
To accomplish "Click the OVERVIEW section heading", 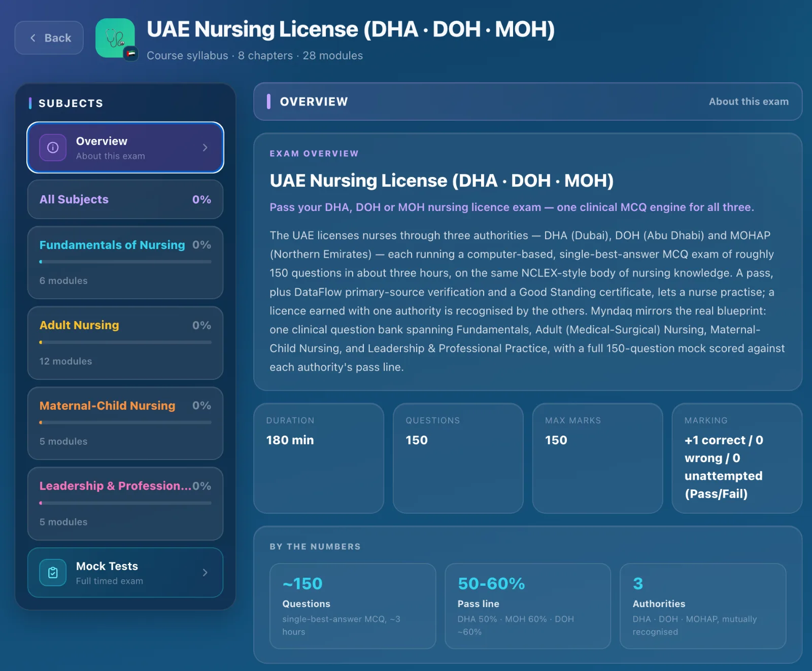I will coord(314,101).
